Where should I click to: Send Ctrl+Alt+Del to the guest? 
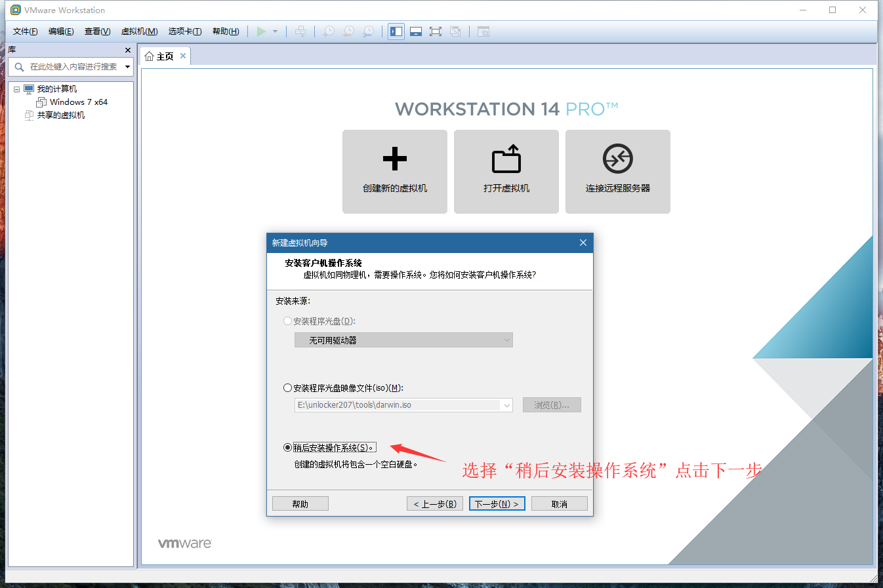pyautogui.click(x=300, y=31)
